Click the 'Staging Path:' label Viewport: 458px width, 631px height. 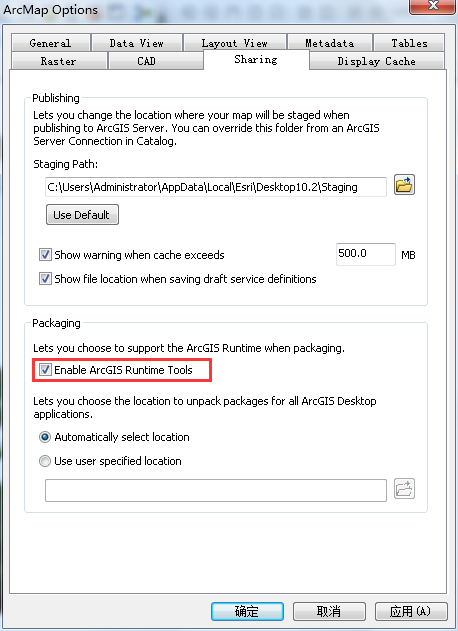click(66, 164)
